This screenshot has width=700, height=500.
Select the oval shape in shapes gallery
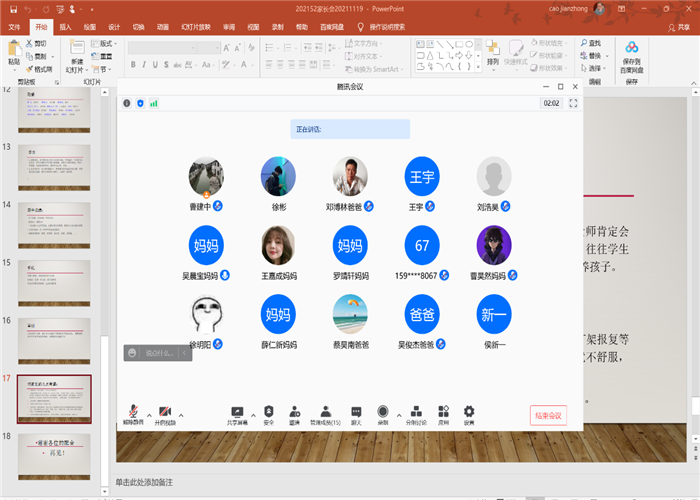[469, 44]
